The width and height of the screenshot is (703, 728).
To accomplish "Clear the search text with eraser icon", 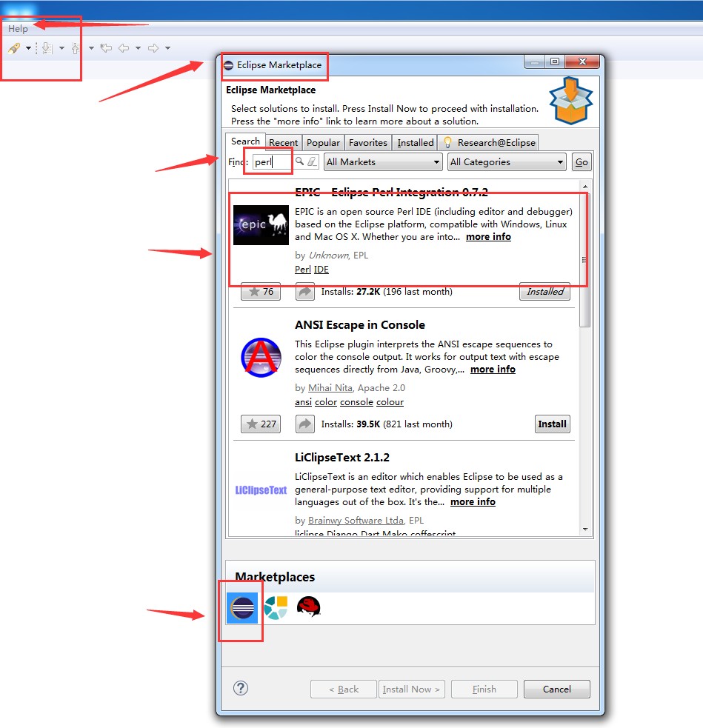I will 312,161.
